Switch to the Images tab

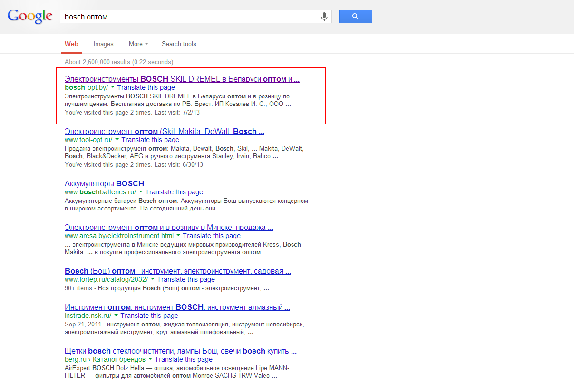pos(103,44)
